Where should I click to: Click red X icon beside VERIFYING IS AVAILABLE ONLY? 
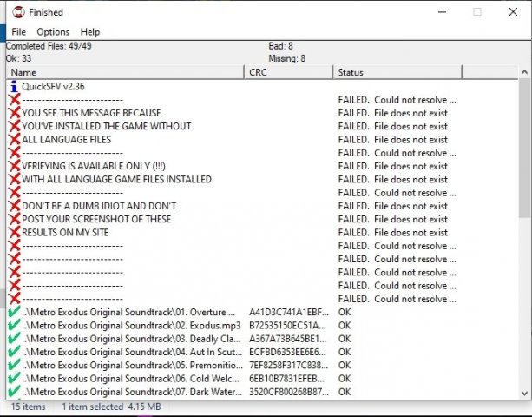(x=14, y=166)
